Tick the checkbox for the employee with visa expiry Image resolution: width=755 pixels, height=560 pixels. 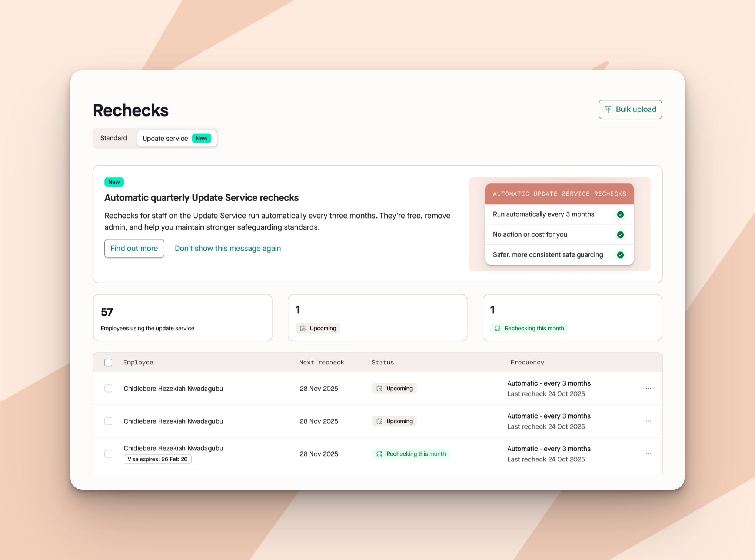click(108, 454)
